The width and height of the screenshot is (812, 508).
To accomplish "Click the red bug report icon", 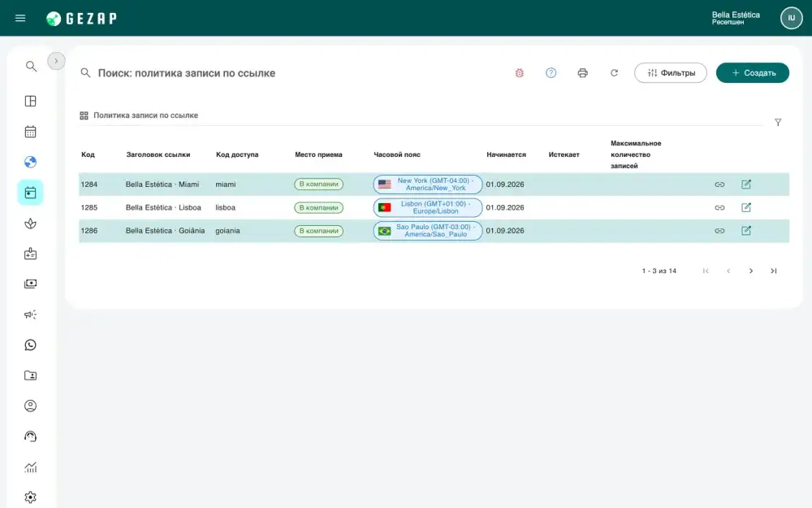I will pyautogui.click(x=520, y=73).
